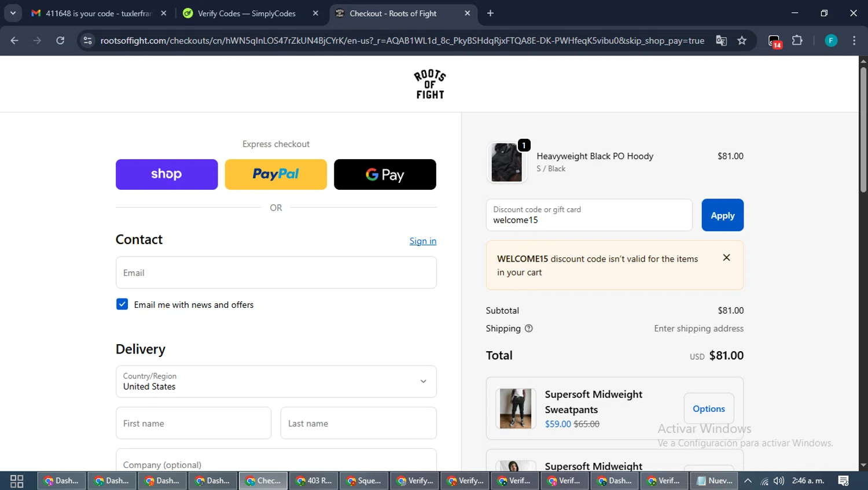Open the 403 R... taskbar window

313,481
